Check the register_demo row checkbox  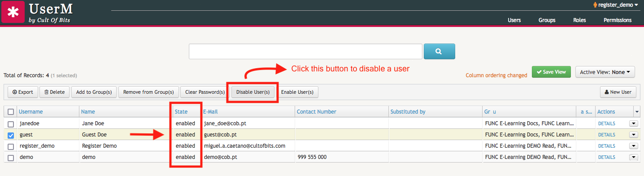coord(11,146)
